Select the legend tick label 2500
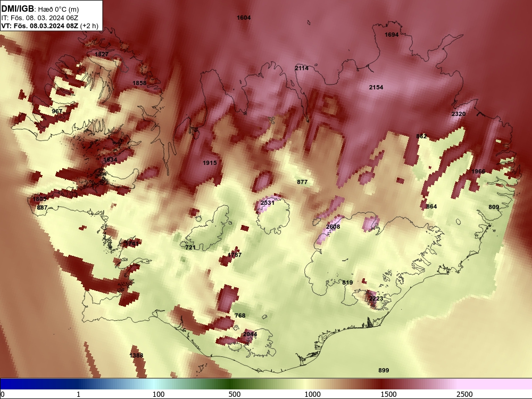The width and height of the screenshot is (532, 399). click(464, 394)
